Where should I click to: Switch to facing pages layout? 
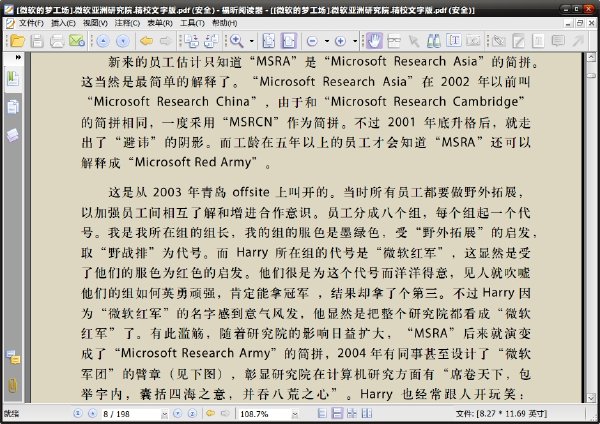point(366,413)
